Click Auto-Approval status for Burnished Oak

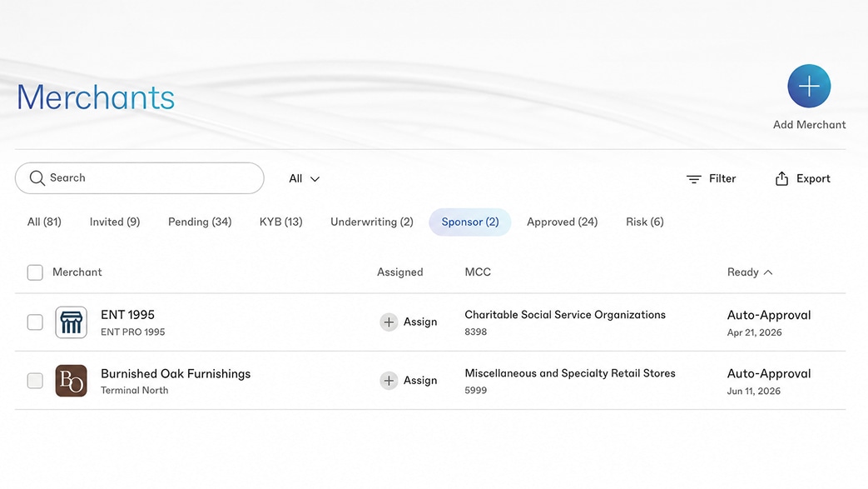tap(769, 374)
